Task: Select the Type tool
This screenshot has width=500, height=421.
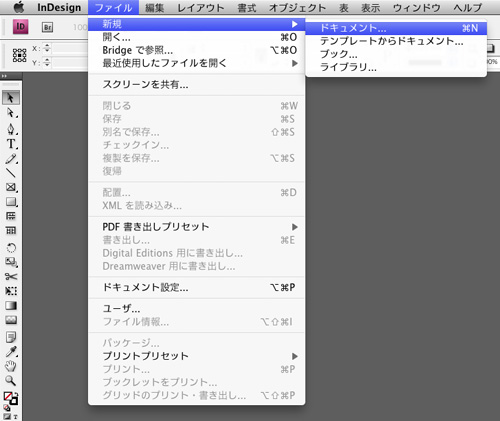Action: click(11, 144)
